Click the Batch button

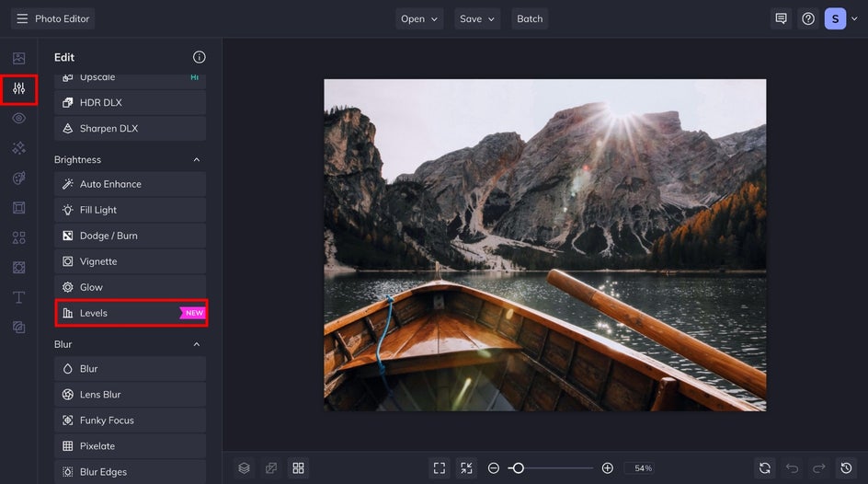tap(530, 18)
